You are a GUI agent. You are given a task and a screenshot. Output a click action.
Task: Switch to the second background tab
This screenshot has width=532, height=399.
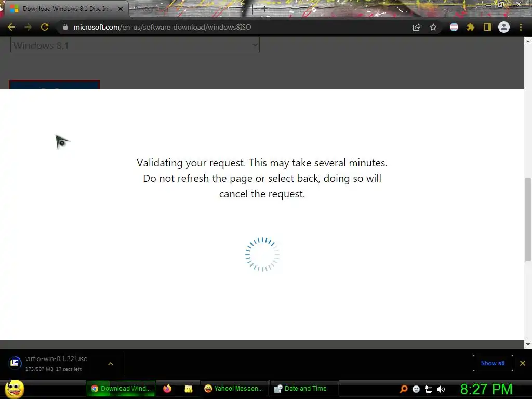pos(190,9)
